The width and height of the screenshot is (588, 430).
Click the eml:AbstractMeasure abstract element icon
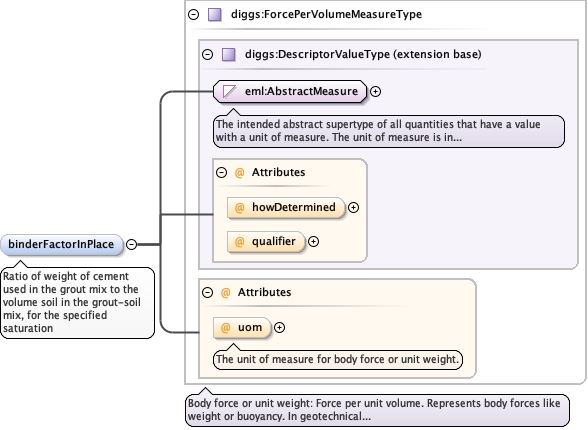coord(229,91)
